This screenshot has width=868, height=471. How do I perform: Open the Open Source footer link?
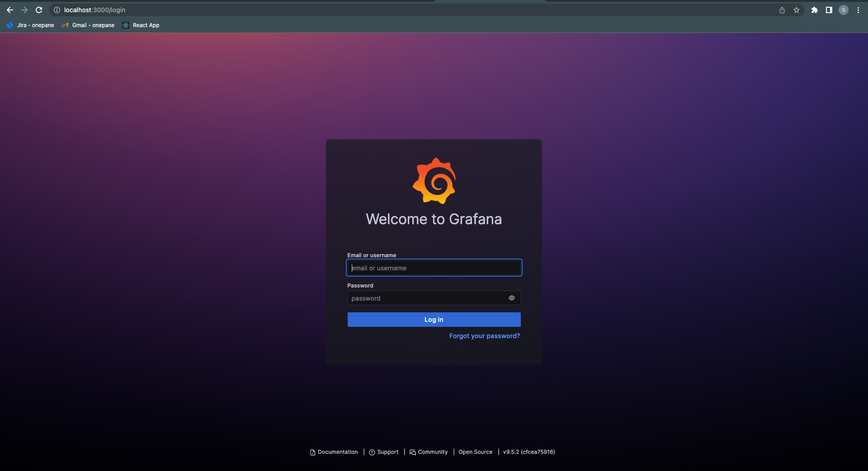click(476, 452)
